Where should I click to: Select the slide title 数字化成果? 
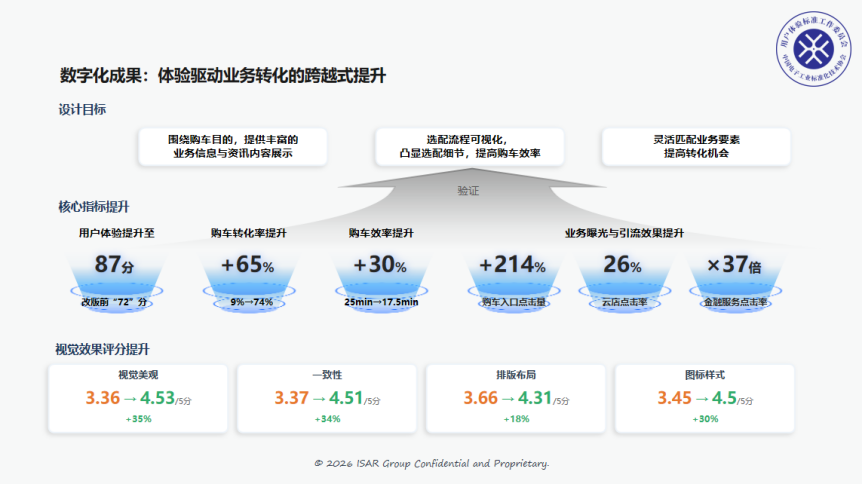[222, 75]
